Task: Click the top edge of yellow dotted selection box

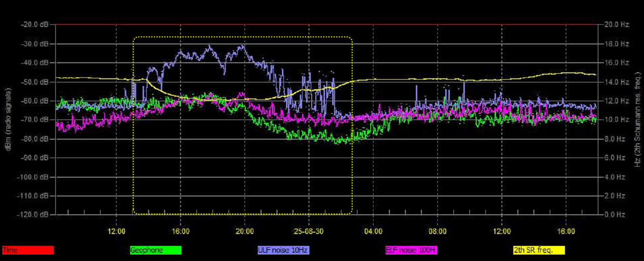Action: (x=243, y=37)
